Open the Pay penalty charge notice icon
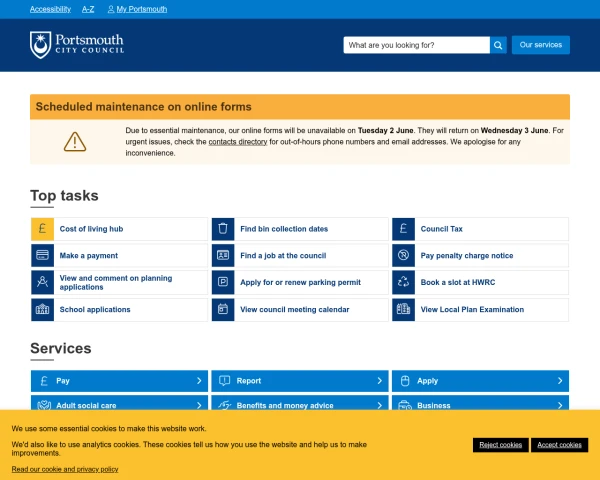600x480 pixels. tap(403, 255)
